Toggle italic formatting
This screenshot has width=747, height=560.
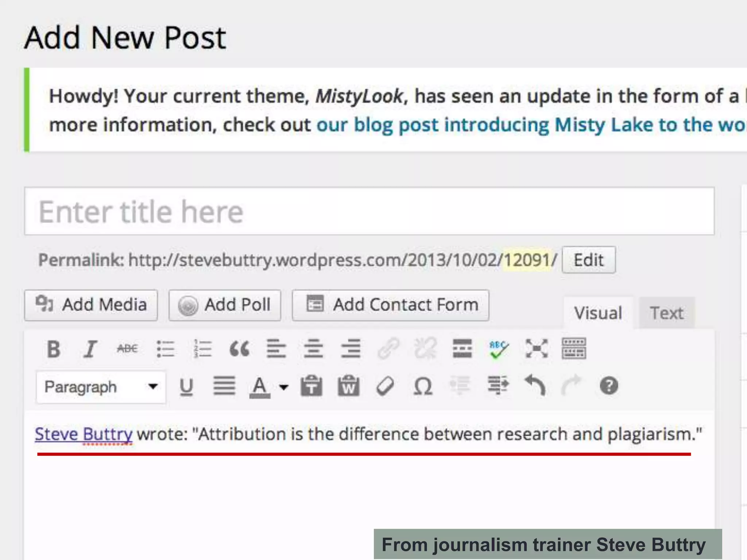click(90, 349)
